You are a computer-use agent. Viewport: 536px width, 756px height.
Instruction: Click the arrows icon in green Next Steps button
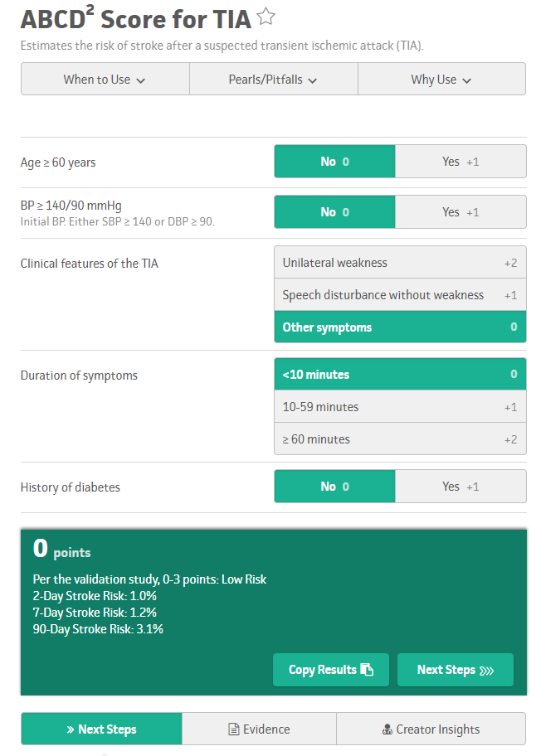[x=487, y=670]
